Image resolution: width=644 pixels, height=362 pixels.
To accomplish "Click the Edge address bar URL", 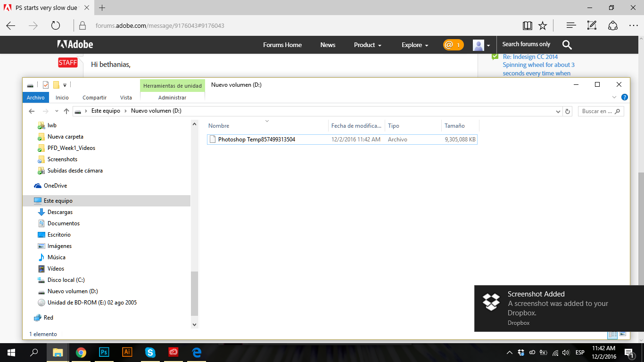I will coord(160,25).
